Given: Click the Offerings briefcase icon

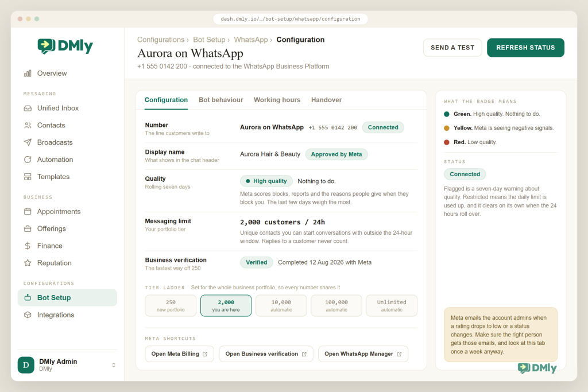Looking at the screenshot, I should [28, 228].
